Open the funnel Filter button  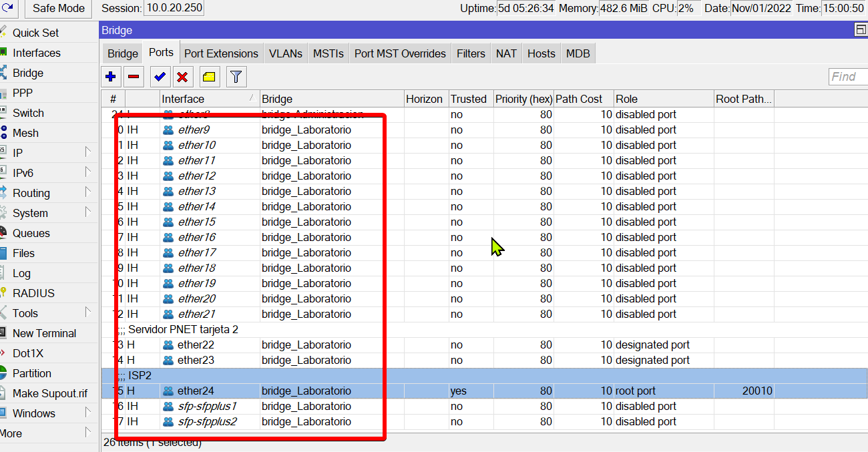pyautogui.click(x=235, y=77)
